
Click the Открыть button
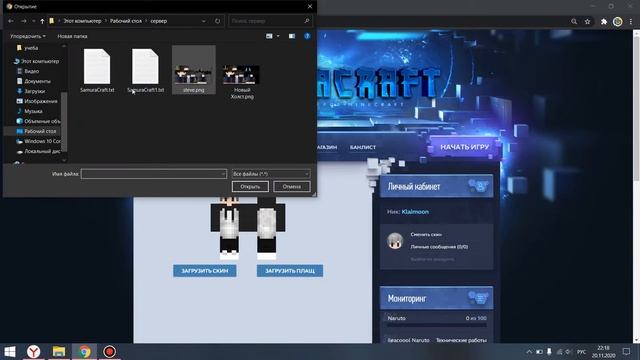pos(250,187)
